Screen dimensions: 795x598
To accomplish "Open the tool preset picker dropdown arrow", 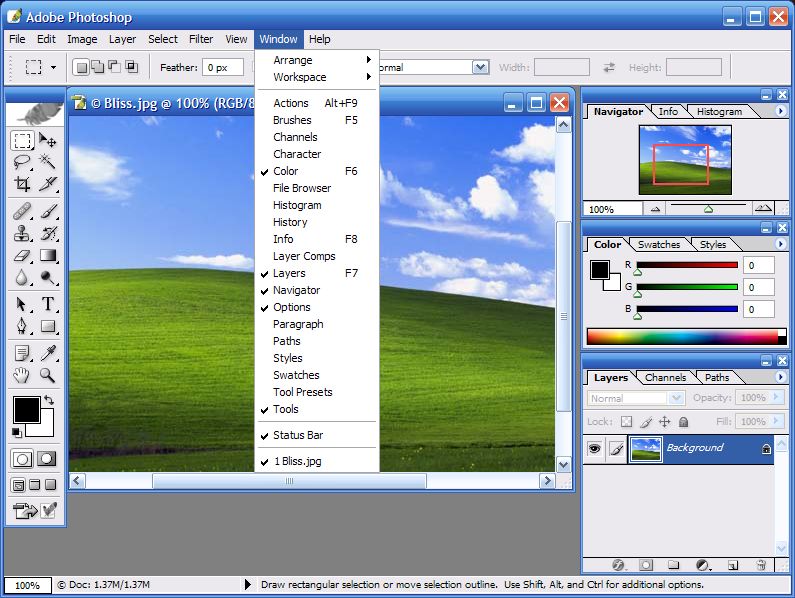I will (53, 67).
